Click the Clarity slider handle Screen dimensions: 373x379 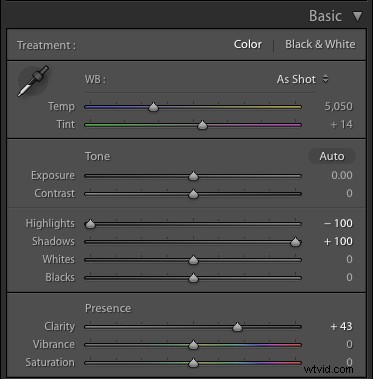point(237,327)
